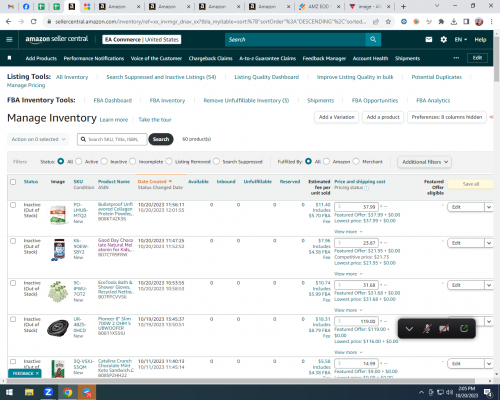This screenshot has height=400, width=500.
Task: Expand View more under Good Day pricing
Action: pyautogui.click(x=348, y=274)
